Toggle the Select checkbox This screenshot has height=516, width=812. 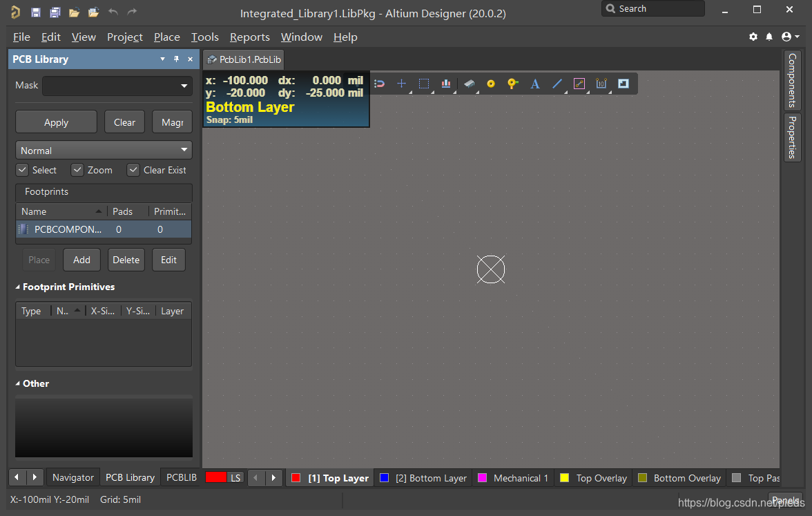22,170
